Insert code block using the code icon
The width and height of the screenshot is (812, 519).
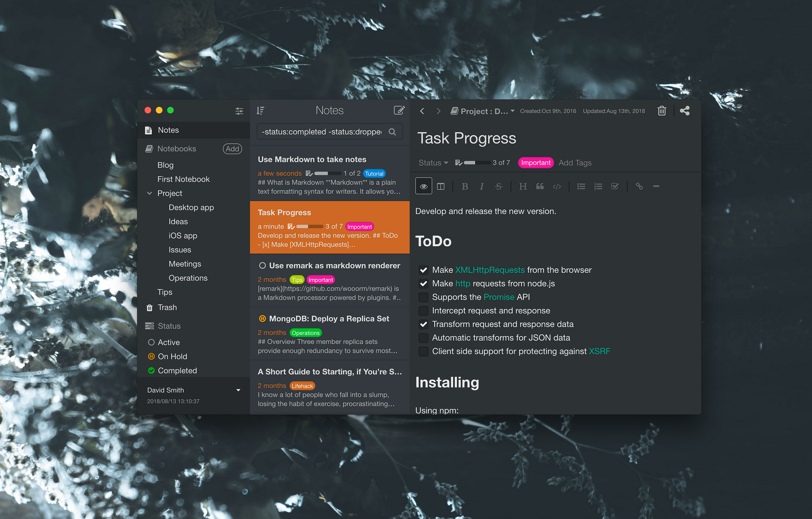coord(557,186)
